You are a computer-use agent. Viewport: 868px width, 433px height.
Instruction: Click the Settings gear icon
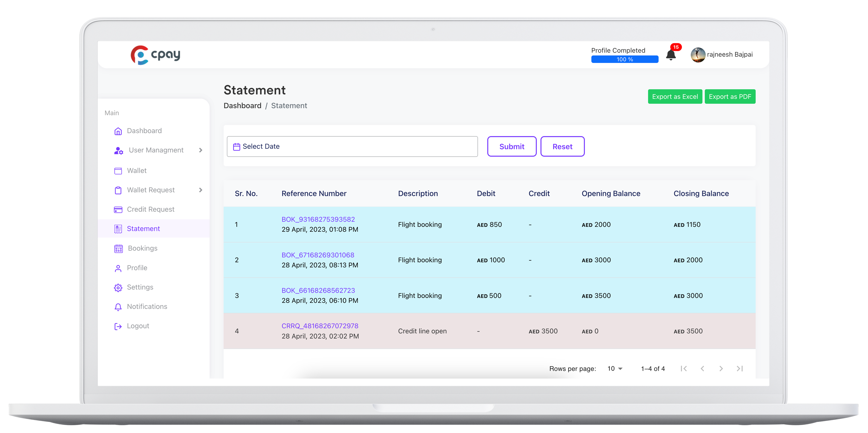pos(118,287)
